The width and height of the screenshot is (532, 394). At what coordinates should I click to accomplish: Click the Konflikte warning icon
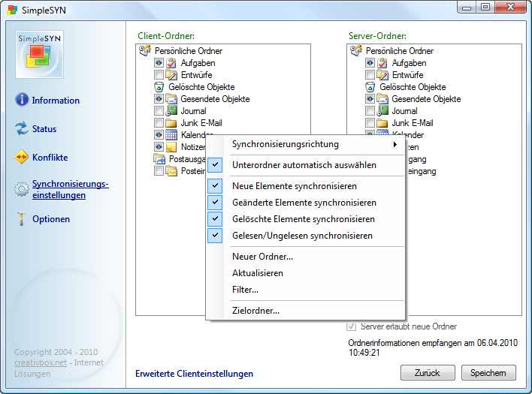pyautogui.click(x=22, y=158)
